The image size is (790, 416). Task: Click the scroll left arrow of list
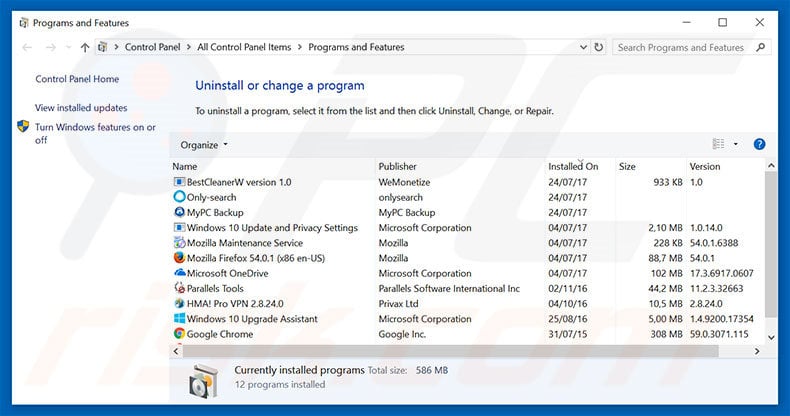(x=176, y=351)
